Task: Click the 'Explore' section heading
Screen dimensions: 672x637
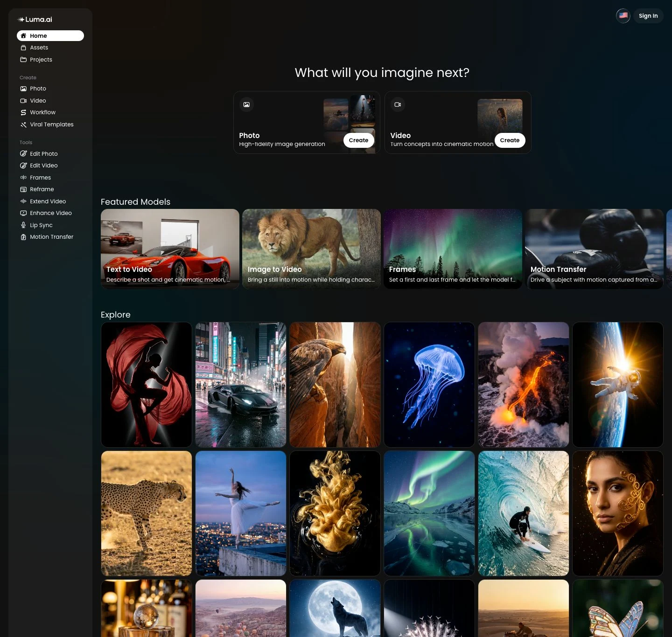Action: coord(116,315)
